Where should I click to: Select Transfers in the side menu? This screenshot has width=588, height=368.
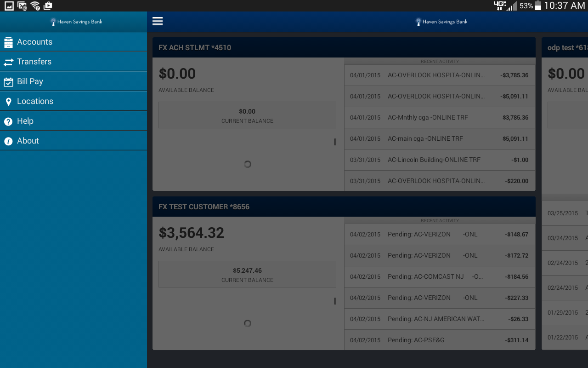coord(73,62)
